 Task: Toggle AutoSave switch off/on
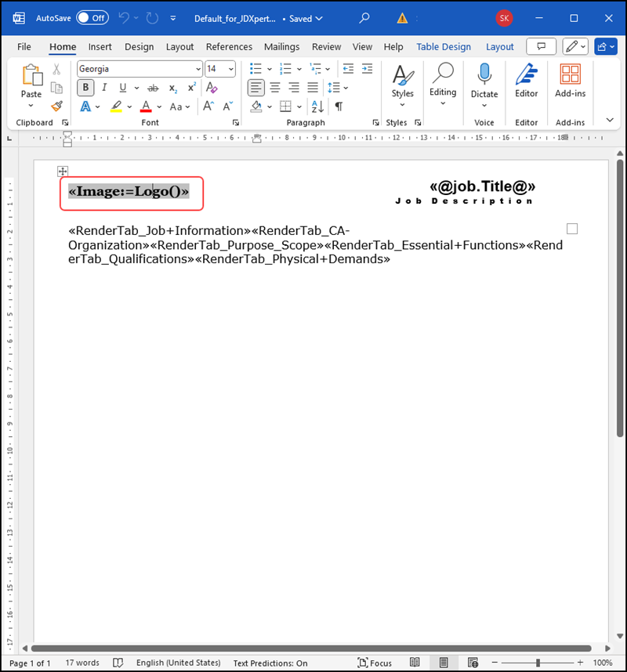pos(92,18)
